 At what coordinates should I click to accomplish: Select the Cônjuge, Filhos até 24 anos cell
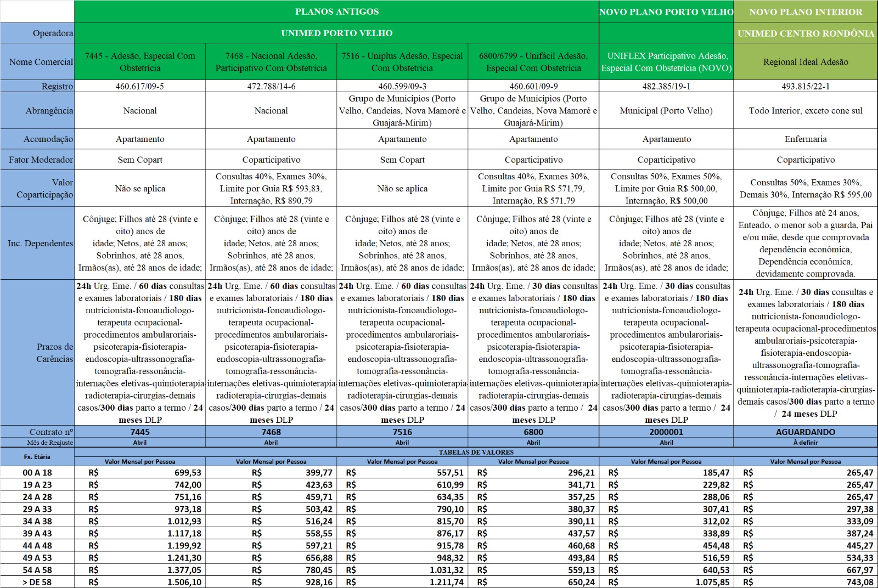coord(806,243)
